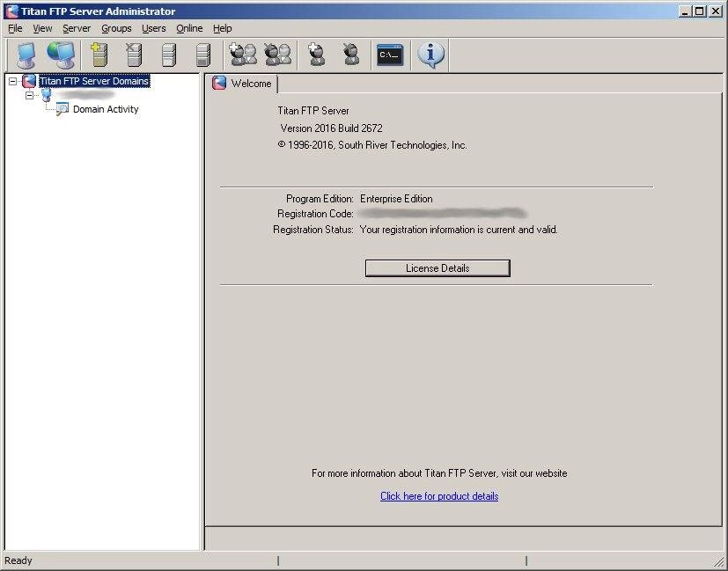Click the License Details button

coord(438,268)
